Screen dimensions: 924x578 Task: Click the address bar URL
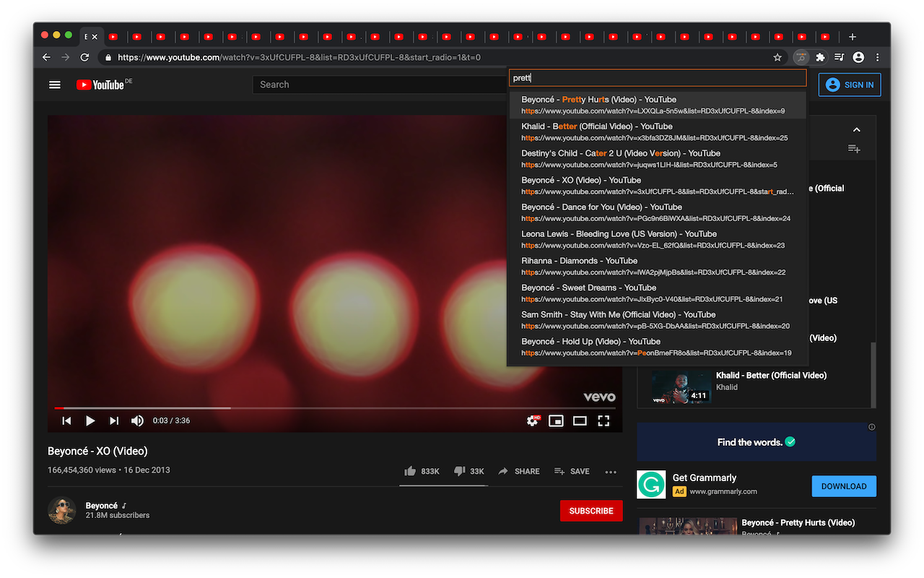[x=299, y=57]
